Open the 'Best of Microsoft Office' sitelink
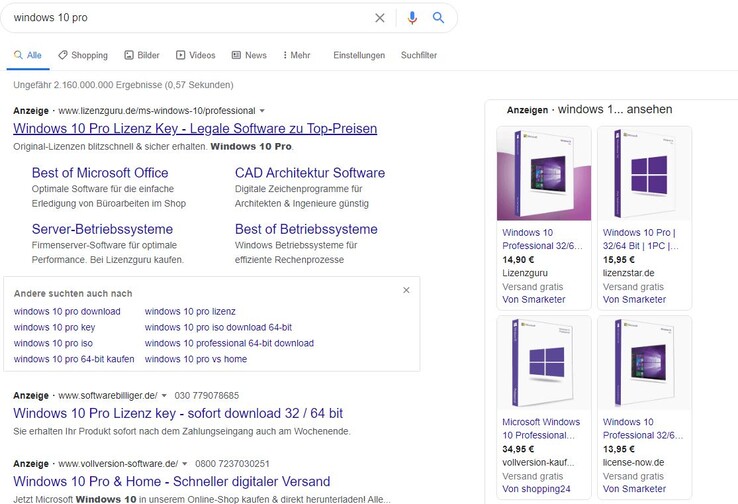 tap(100, 173)
